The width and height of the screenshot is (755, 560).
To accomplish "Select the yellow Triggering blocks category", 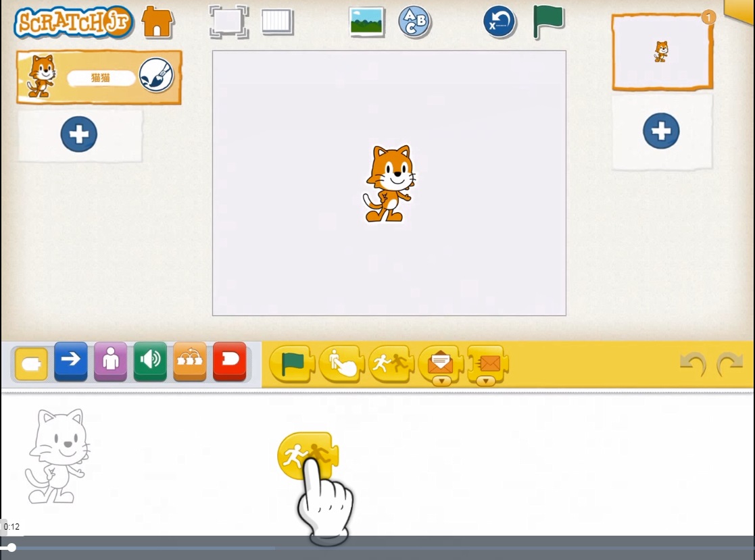I will 31,363.
